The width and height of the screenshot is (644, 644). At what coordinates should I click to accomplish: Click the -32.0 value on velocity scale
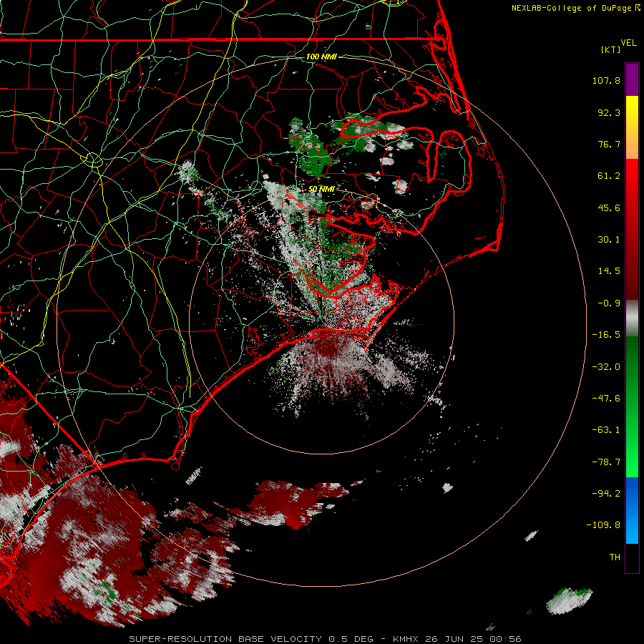pyautogui.click(x=606, y=367)
